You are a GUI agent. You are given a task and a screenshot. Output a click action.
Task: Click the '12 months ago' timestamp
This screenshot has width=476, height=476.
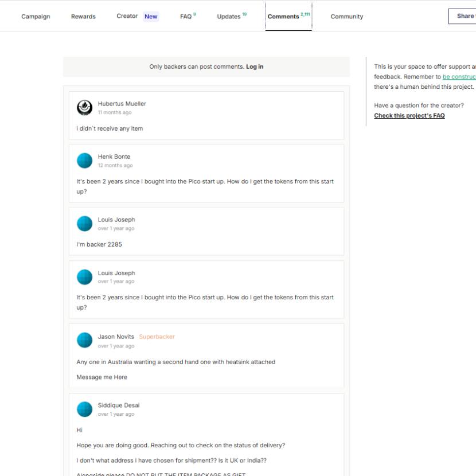(x=115, y=165)
